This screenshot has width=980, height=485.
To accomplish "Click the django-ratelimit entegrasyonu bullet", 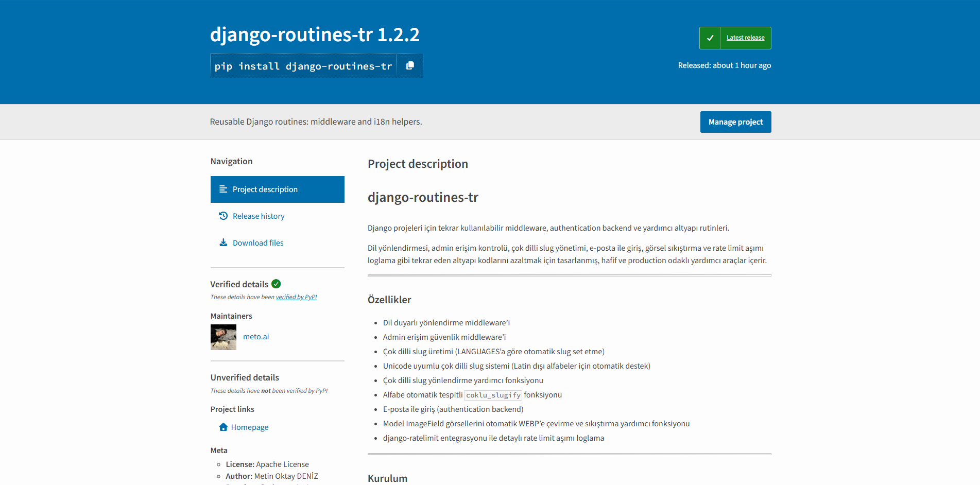I will (494, 438).
